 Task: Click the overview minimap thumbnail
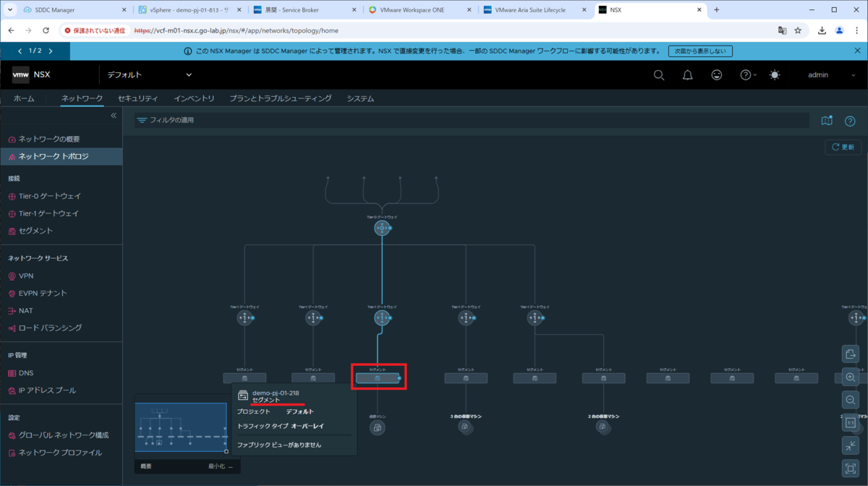[x=181, y=427]
